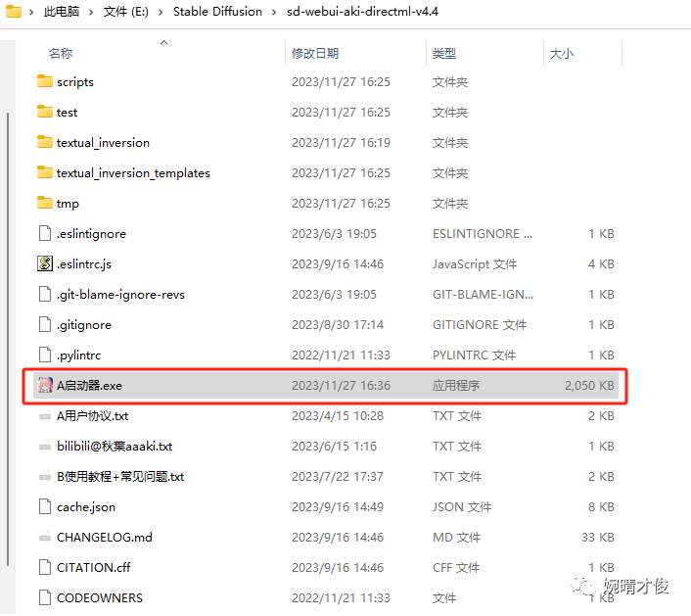Click the .git-blame-ignore-revs file icon
This screenshot has height=616, width=691.
pos(44,294)
